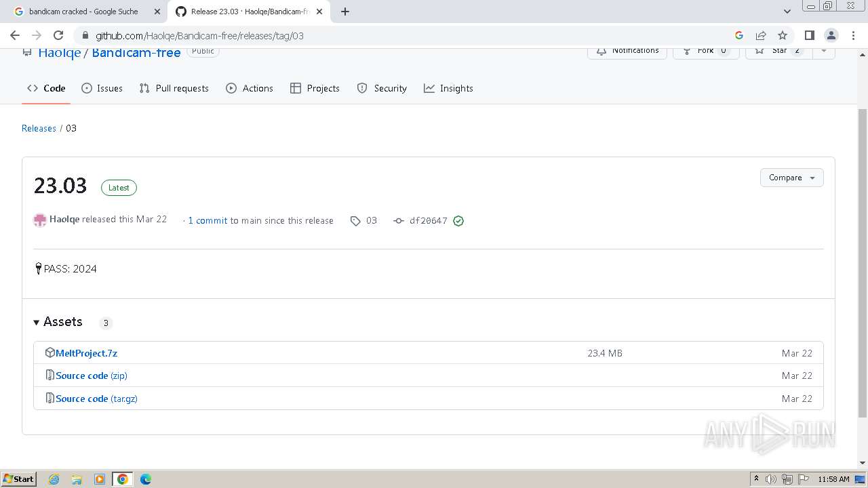This screenshot has height=488, width=868.
Task: Open the Pull requests tab
Action: [x=174, y=88]
